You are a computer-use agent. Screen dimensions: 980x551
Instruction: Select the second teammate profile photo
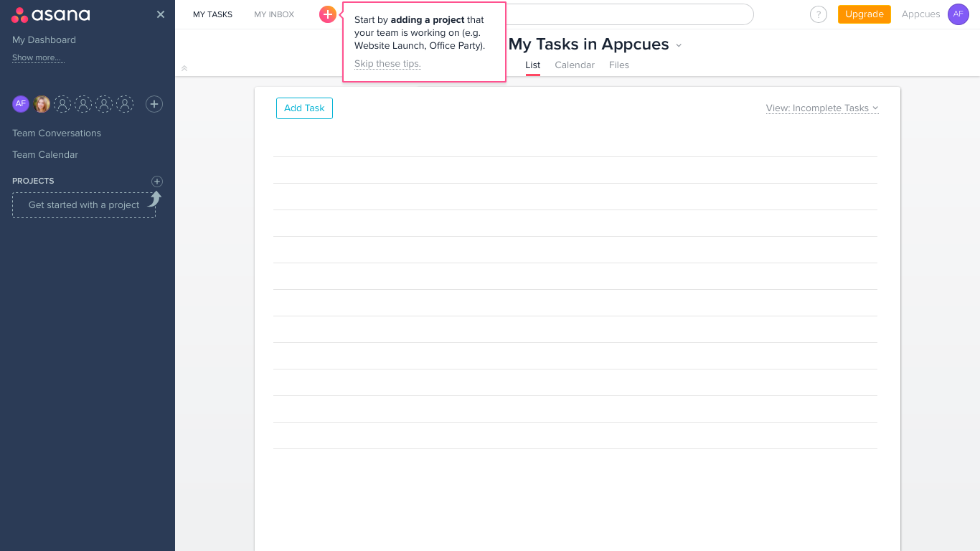(42, 104)
